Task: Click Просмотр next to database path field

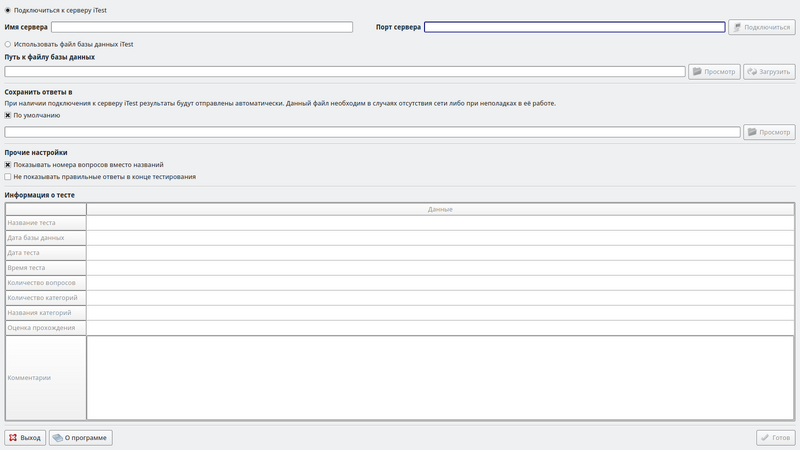Action: click(714, 72)
